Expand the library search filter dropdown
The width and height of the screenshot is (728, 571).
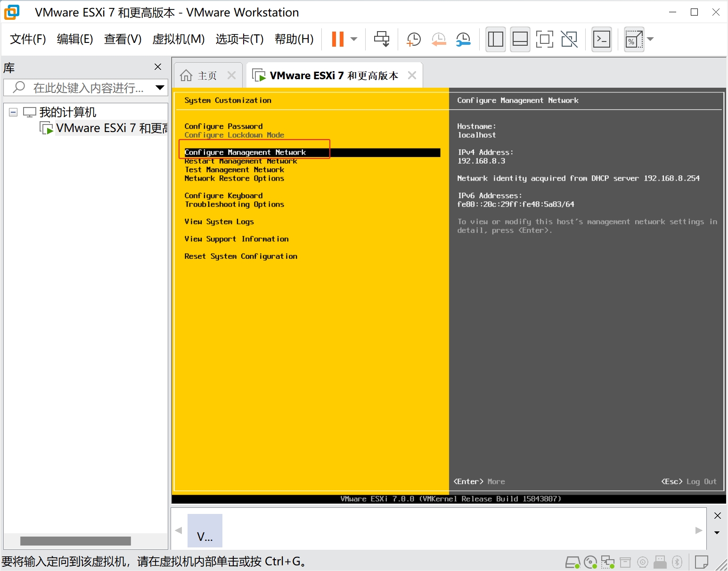tap(160, 87)
